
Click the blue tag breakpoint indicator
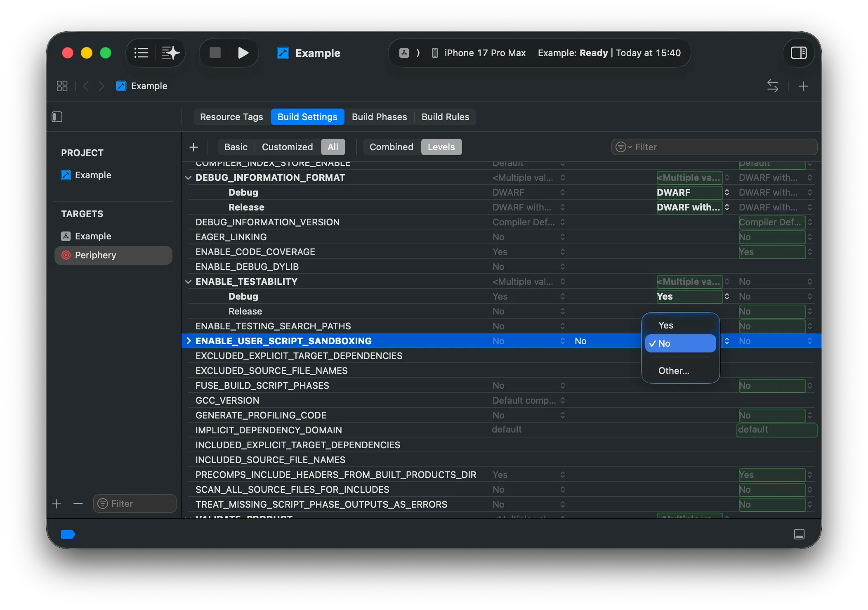coord(68,534)
